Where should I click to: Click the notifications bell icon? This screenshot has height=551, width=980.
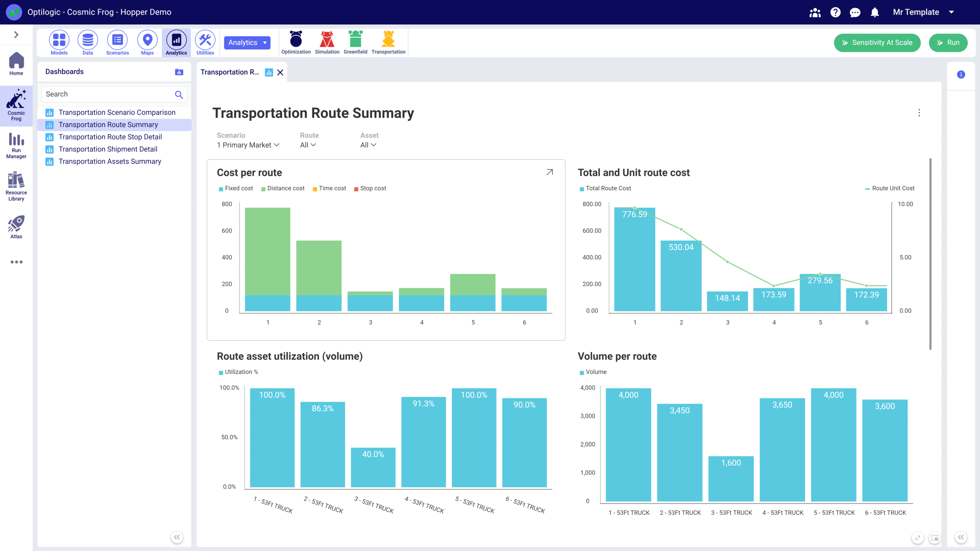point(875,12)
